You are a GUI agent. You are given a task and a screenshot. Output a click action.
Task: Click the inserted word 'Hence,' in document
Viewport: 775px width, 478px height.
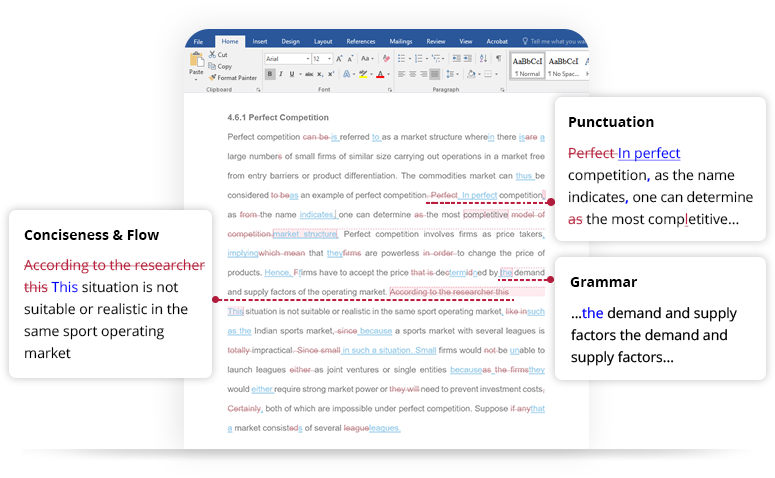pyautogui.click(x=278, y=272)
